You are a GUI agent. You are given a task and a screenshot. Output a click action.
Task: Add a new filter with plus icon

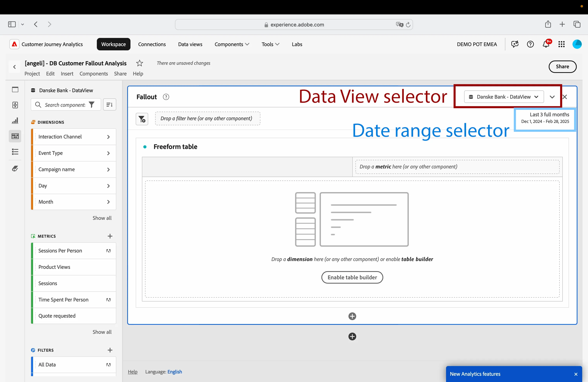pos(110,350)
